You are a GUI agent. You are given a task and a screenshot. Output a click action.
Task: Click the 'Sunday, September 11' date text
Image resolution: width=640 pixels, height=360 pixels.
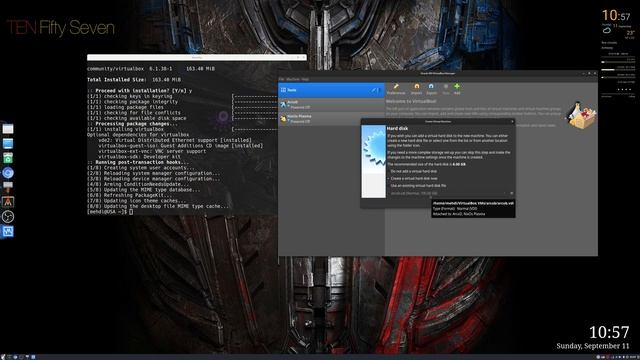593,346
